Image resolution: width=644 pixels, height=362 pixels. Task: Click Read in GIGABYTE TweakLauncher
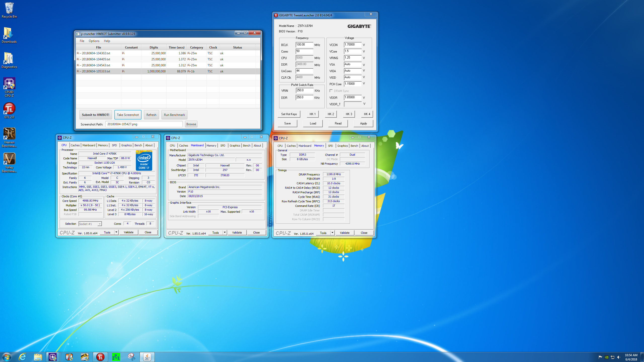tap(338, 123)
